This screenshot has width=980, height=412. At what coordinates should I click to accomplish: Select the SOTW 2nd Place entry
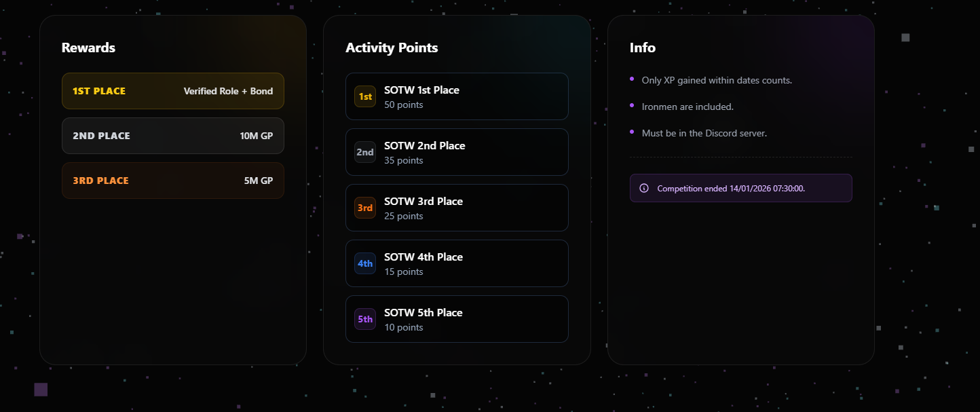click(x=457, y=152)
